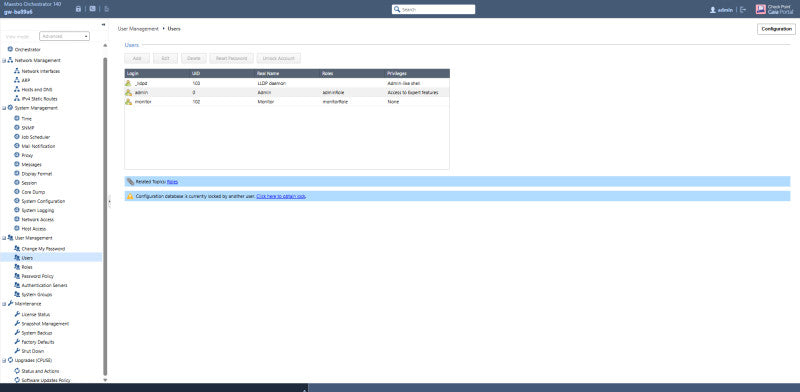Click the User Management breadcrumb

(138, 29)
